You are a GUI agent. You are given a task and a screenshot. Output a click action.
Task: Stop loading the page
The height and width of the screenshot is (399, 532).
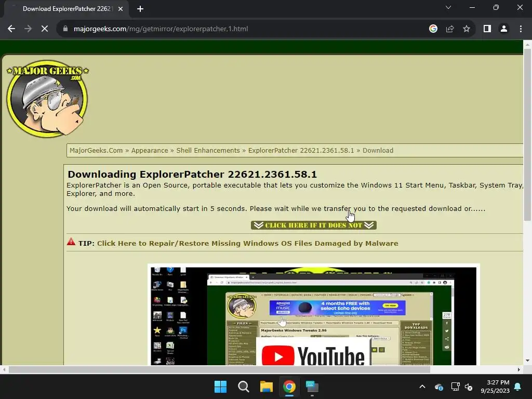point(45,29)
